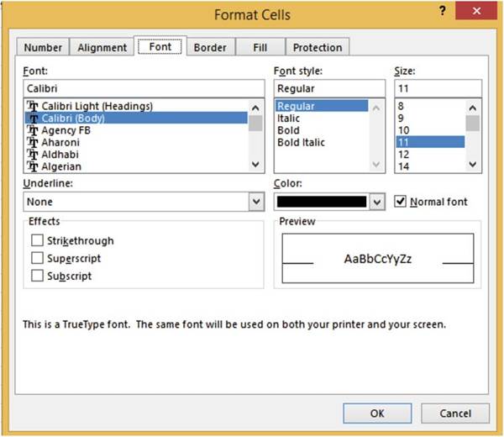The height and width of the screenshot is (437, 504).
Task: Click the TrueType icon beside Aharoni
Action: (34, 143)
